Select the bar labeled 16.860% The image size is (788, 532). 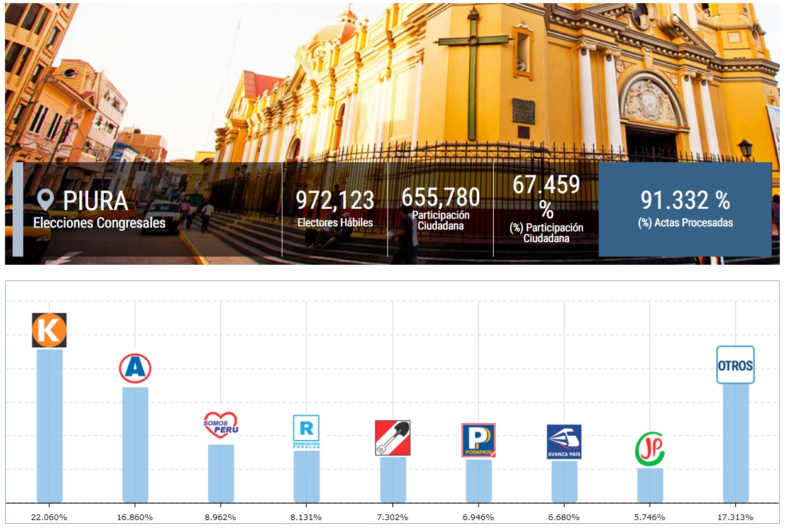click(135, 444)
